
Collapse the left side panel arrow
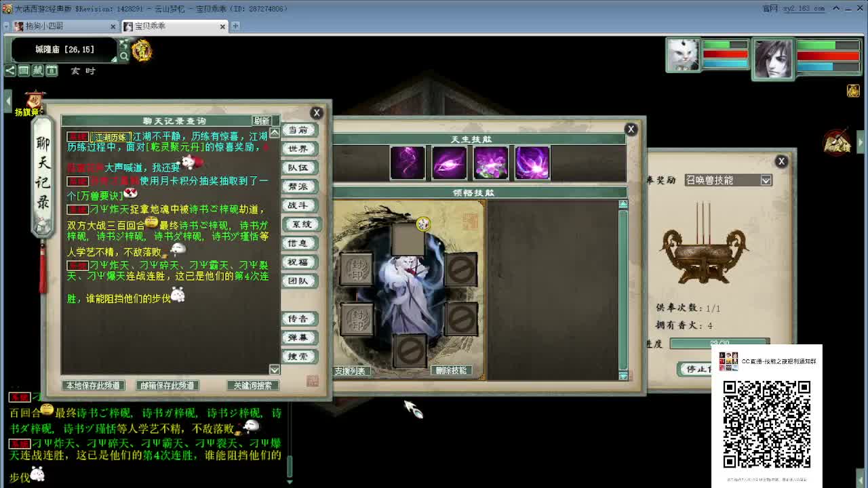[x=7, y=102]
